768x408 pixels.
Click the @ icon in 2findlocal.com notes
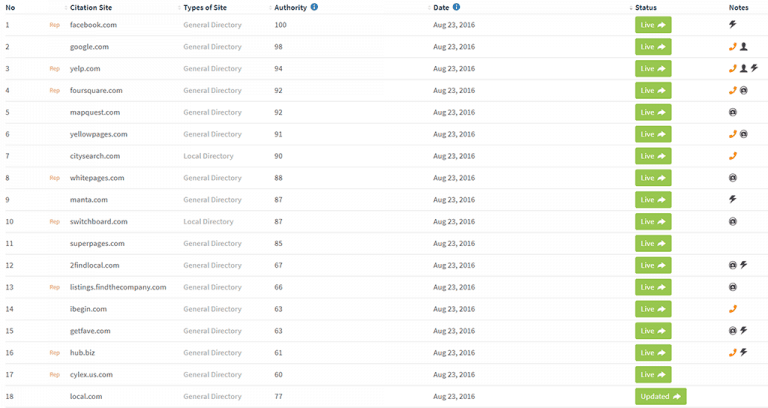[733, 265]
